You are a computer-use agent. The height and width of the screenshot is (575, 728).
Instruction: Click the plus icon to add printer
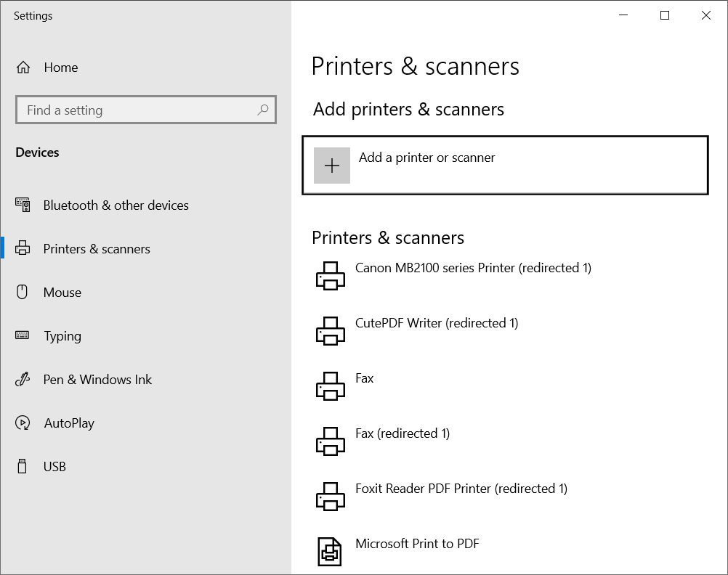coord(332,166)
